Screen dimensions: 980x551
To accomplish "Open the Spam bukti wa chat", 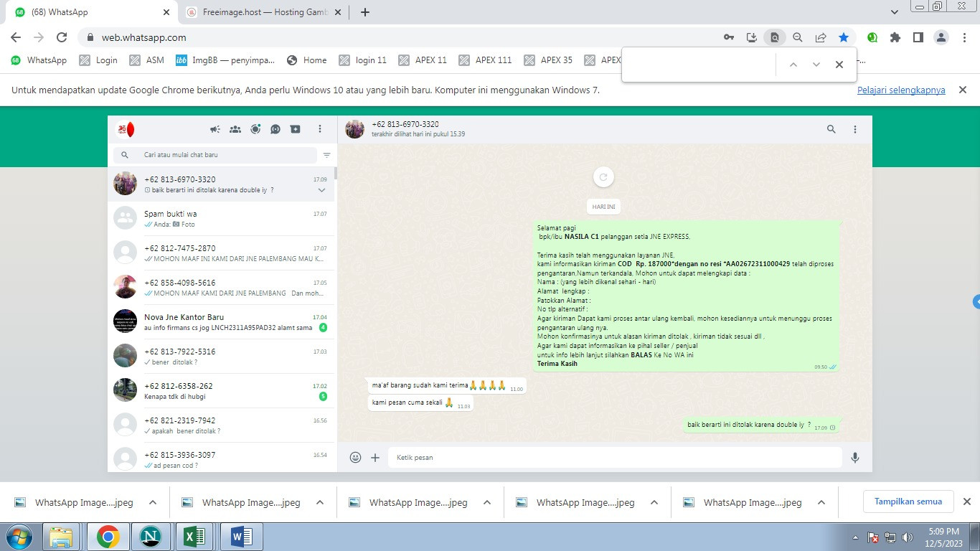I will pos(222,219).
